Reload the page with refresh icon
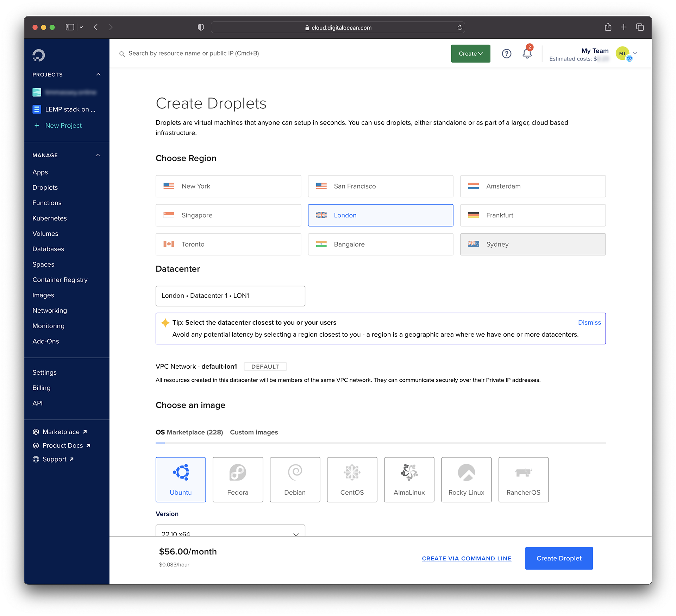 coord(459,27)
